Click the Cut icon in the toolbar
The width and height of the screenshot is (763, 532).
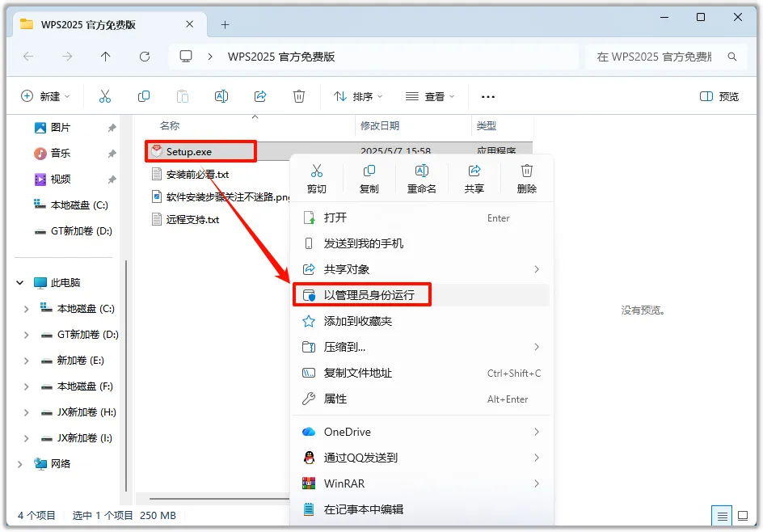click(104, 96)
